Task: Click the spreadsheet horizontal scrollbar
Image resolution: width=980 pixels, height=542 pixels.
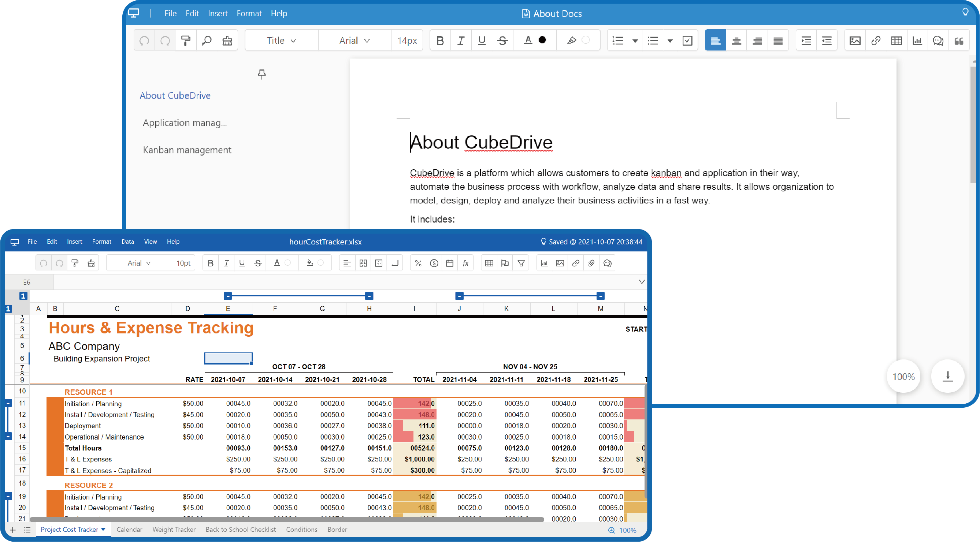Action: pos(287,519)
